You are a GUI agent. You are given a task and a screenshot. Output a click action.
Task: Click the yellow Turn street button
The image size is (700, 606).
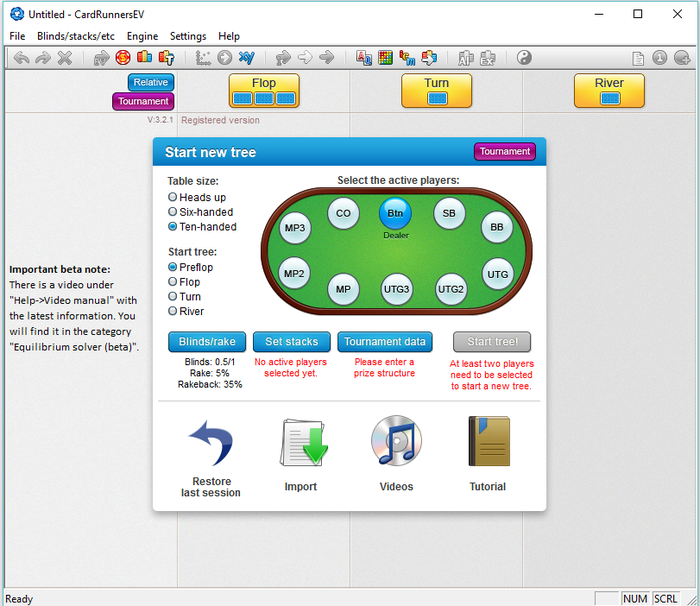click(x=437, y=91)
